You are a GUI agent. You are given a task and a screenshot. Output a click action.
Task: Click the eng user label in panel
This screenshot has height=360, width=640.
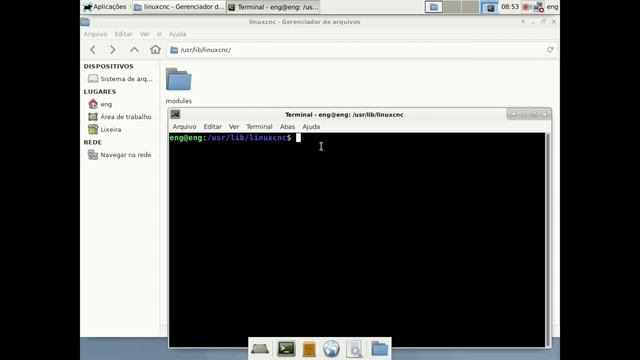click(552, 7)
